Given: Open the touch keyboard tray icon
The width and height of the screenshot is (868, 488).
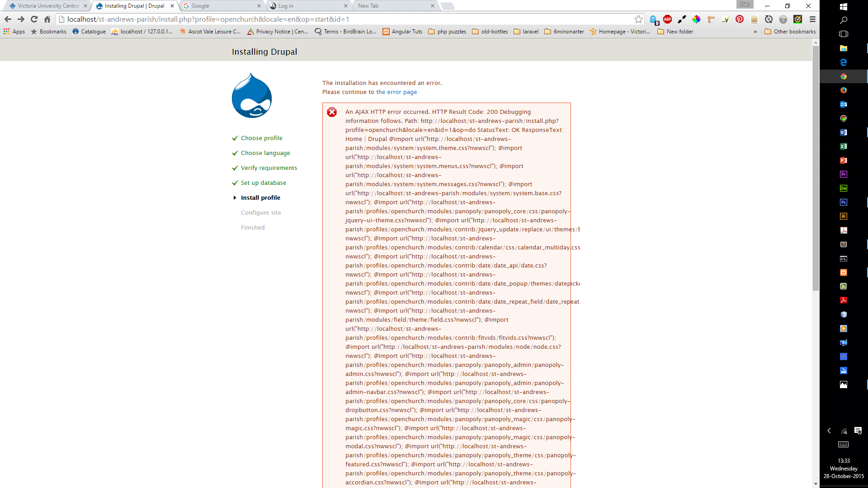Looking at the screenshot, I should click(844, 445).
